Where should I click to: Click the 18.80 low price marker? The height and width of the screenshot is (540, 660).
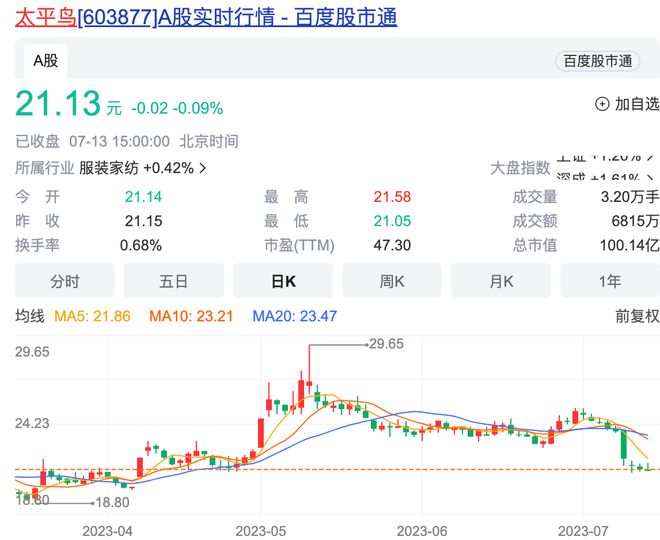(x=112, y=503)
